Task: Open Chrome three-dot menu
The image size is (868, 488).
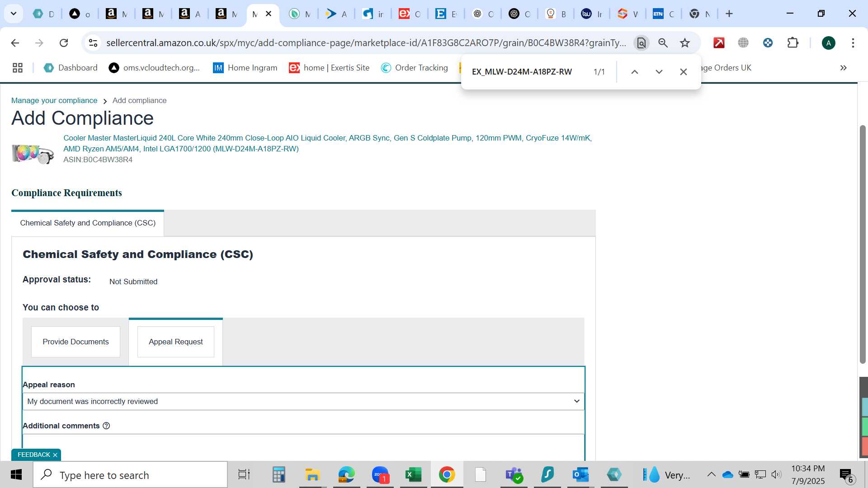Action: pos(853,43)
